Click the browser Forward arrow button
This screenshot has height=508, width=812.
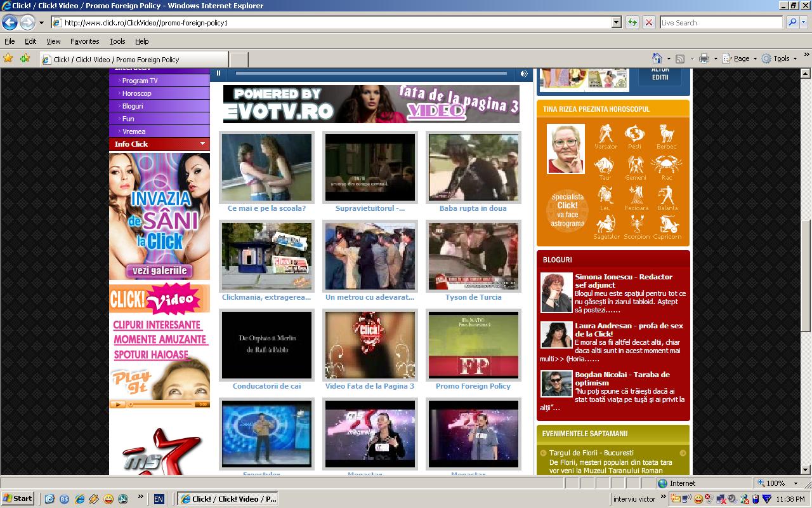pyautogui.click(x=27, y=22)
